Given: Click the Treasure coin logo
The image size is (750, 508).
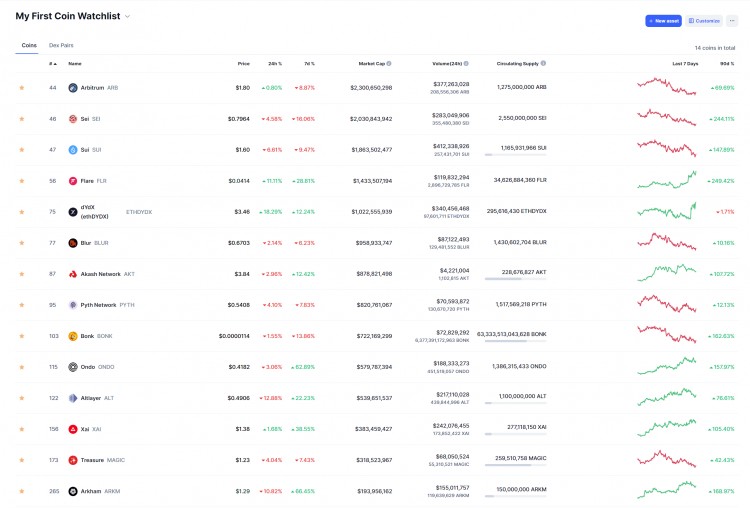Looking at the screenshot, I should click(x=73, y=460).
